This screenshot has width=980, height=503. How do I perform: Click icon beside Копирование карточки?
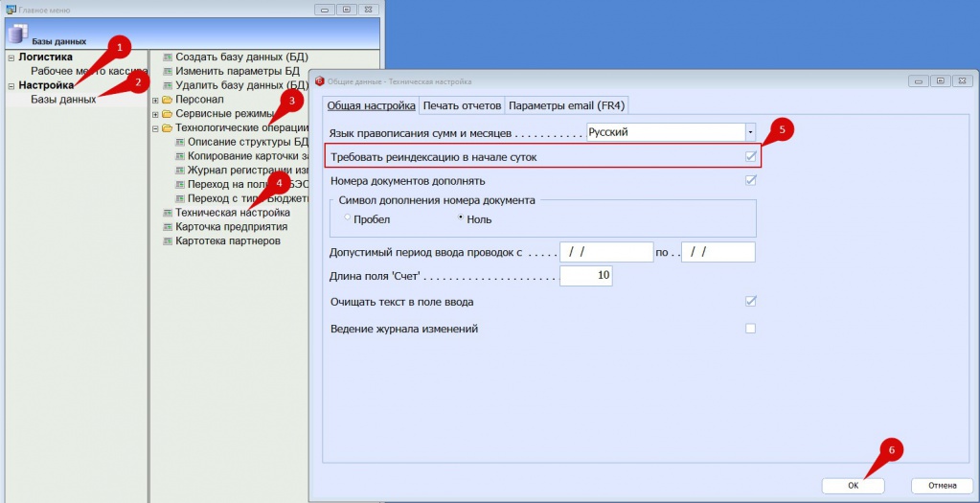coord(180,156)
